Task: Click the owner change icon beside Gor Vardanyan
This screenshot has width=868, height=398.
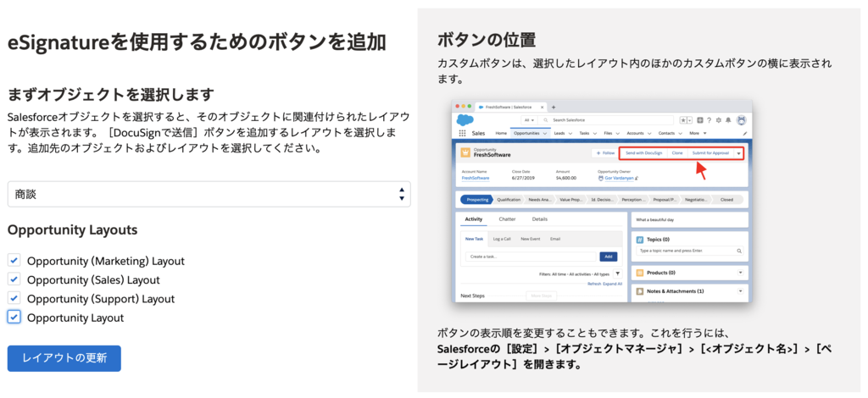Action: 637,178
